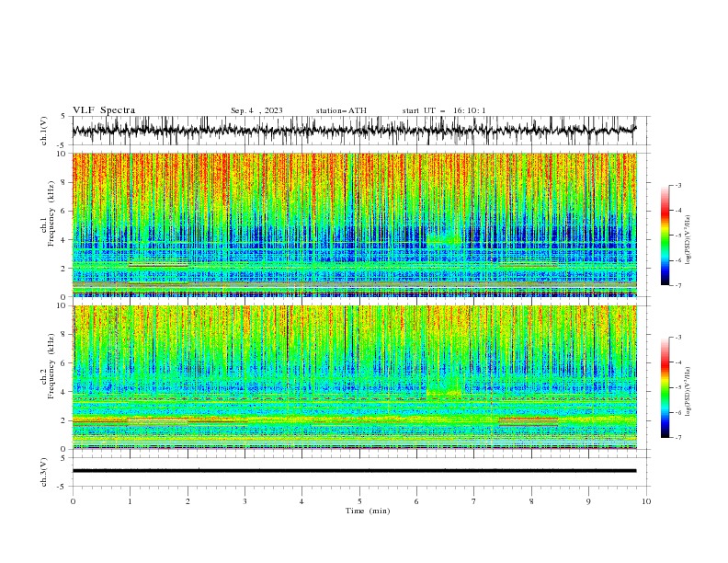
Task: Click tick label "10" on the Time axis
Action: click(646, 501)
